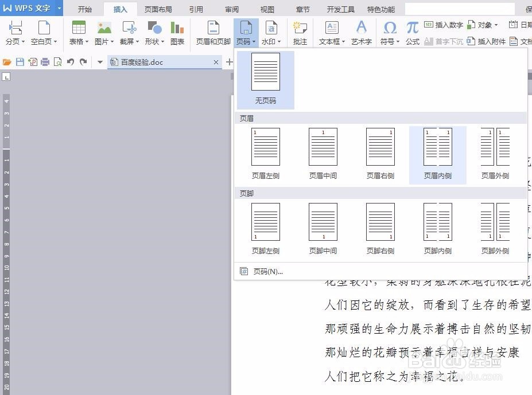Choose 页眉中间 header center layout
The width and height of the screenshot is (532, 395).
[x=323, y=155]
